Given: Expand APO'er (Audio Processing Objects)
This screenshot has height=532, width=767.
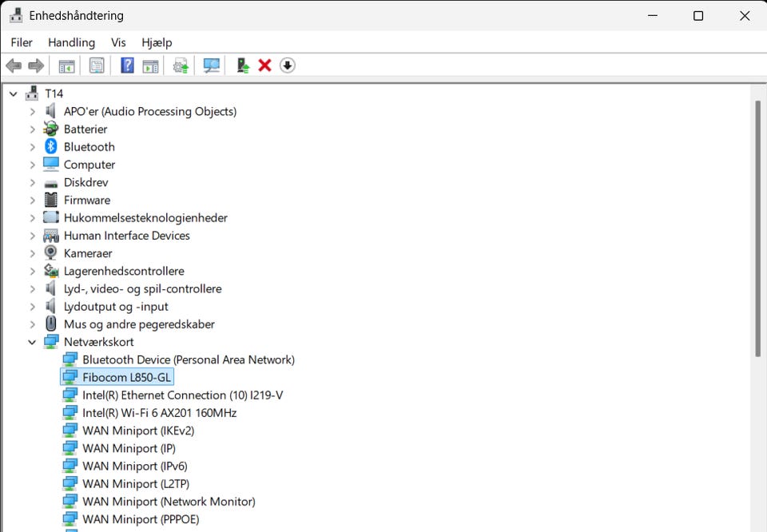Looking at the screenshot, I should click(x=32, y=112).
